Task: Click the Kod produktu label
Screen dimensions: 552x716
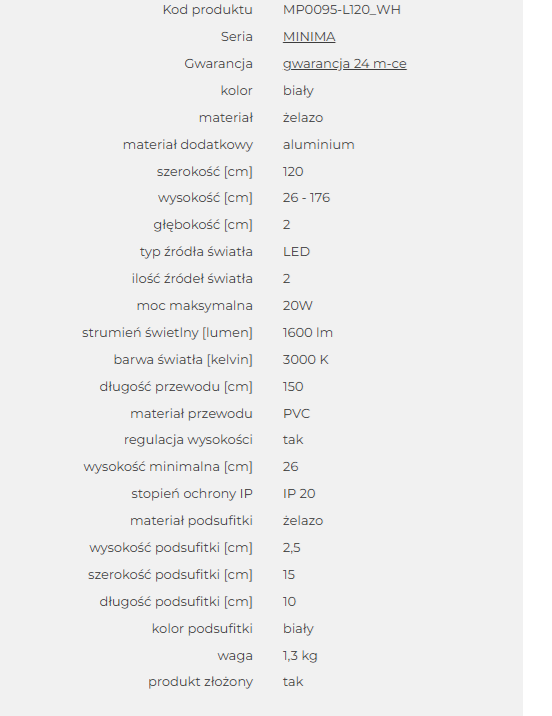Action: coord(208,10)
